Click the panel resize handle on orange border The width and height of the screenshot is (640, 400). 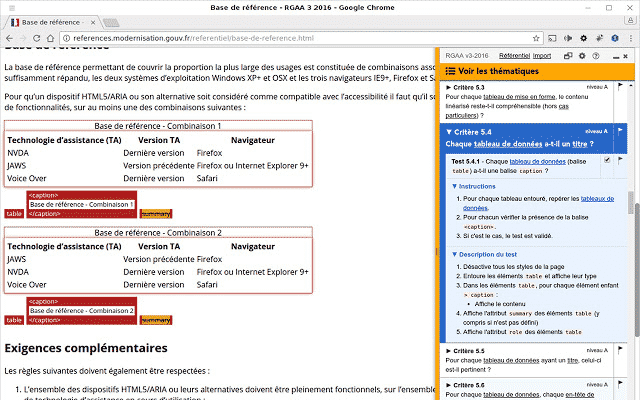[437, 251]
